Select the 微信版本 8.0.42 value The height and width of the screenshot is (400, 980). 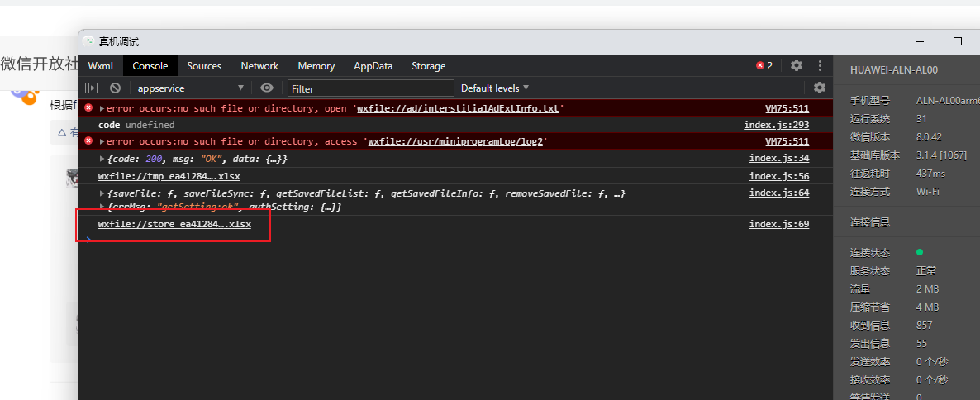tap(929, 137)
